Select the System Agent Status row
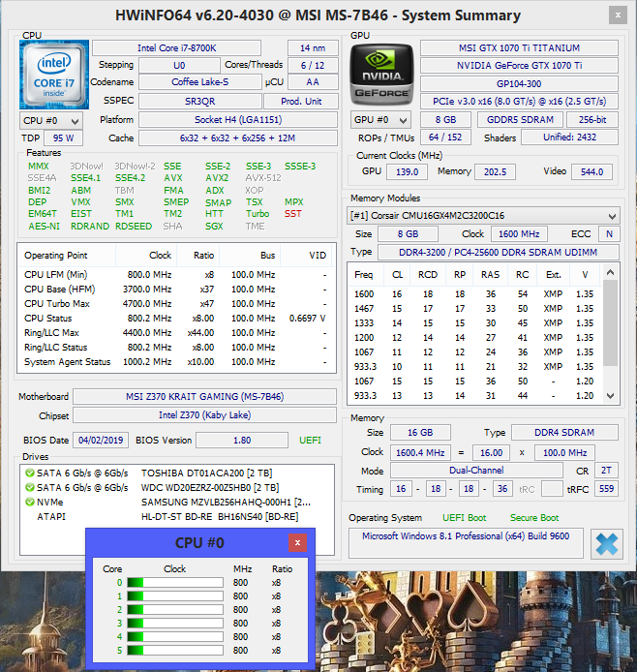Image resolution: width=637 pixels, height=672 pixels. [175, 362]
